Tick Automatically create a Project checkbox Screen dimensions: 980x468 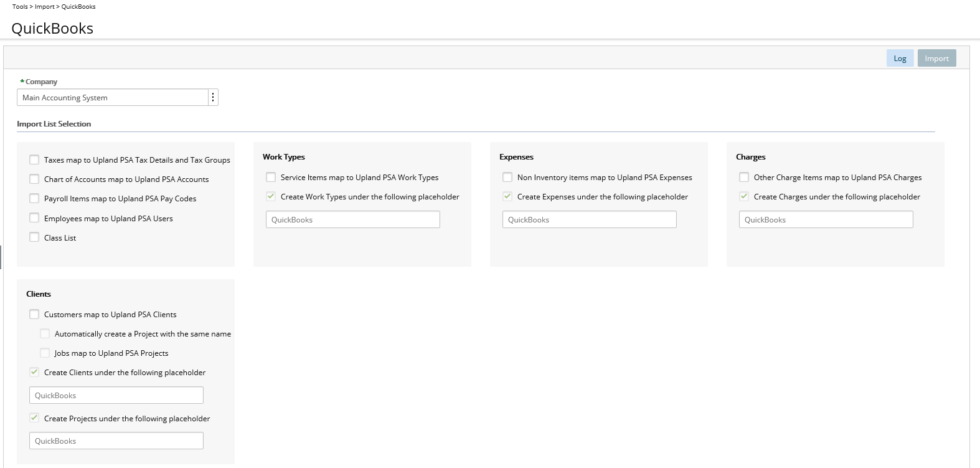45,333
